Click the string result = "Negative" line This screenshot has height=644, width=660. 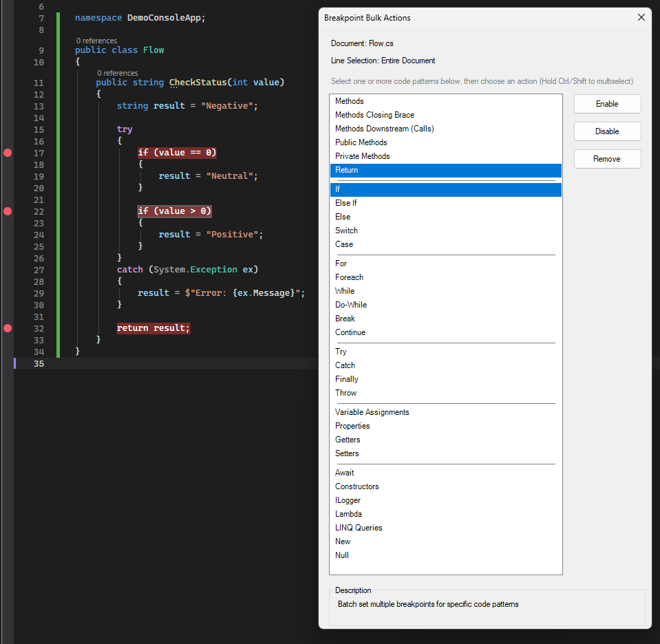[x=187, y=106]
